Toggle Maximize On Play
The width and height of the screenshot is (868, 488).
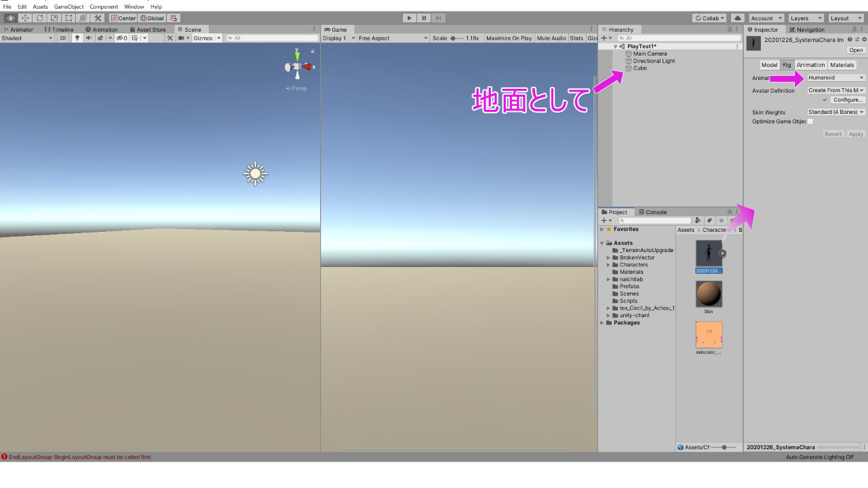tap(509, 38)
